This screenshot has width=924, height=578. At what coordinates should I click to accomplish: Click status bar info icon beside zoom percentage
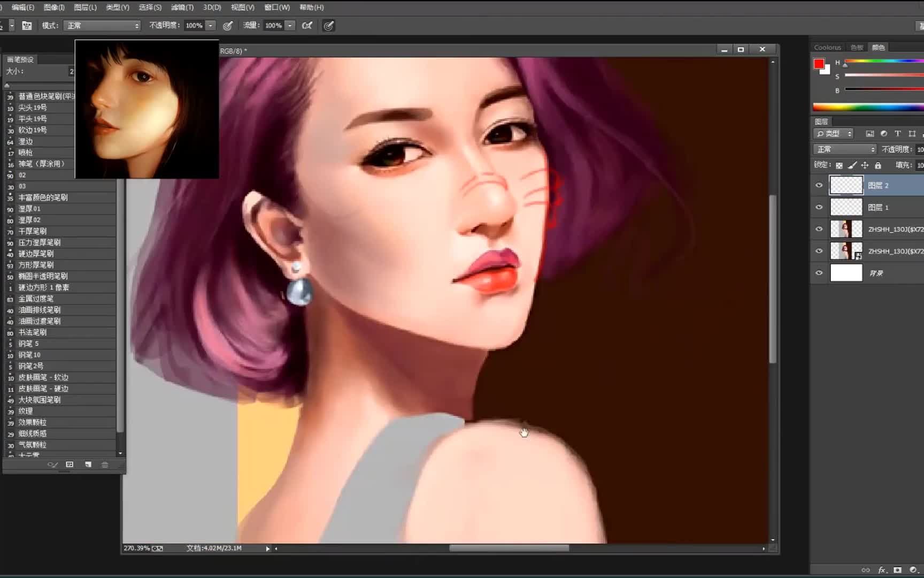pos(157,549)
